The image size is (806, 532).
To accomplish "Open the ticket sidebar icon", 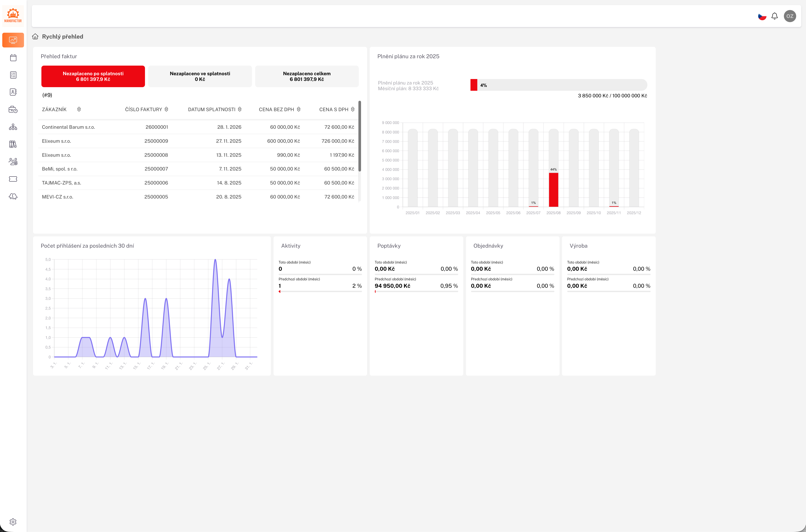I will coord(13,179).
